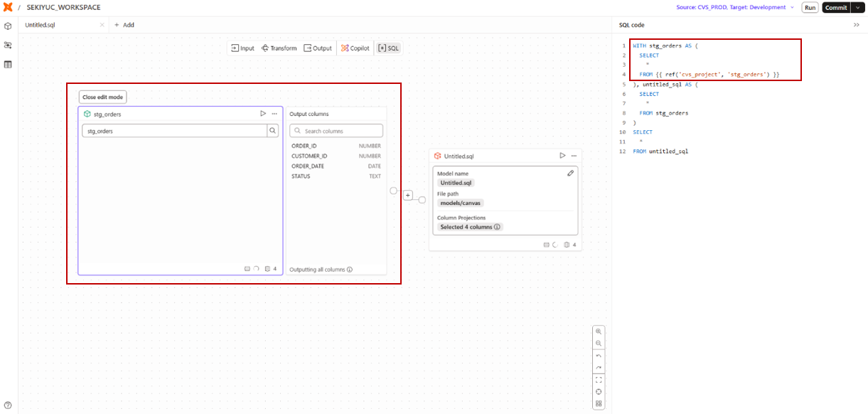Select the ORDER_ID column row
Image resolution: width=868 pixels, height=414 pixels.
pyautogui.click(x=336, y=146)
